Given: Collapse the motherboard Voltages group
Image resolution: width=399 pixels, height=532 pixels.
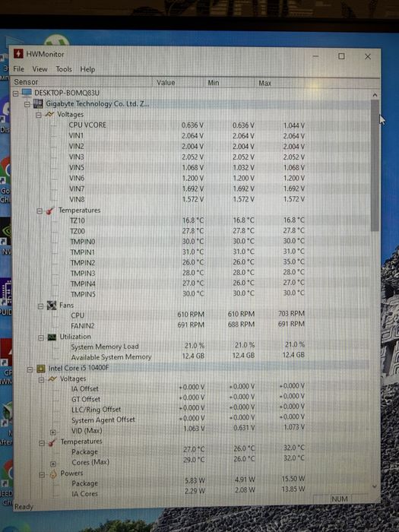Looking at the screenshot, I should coord(39,115).
